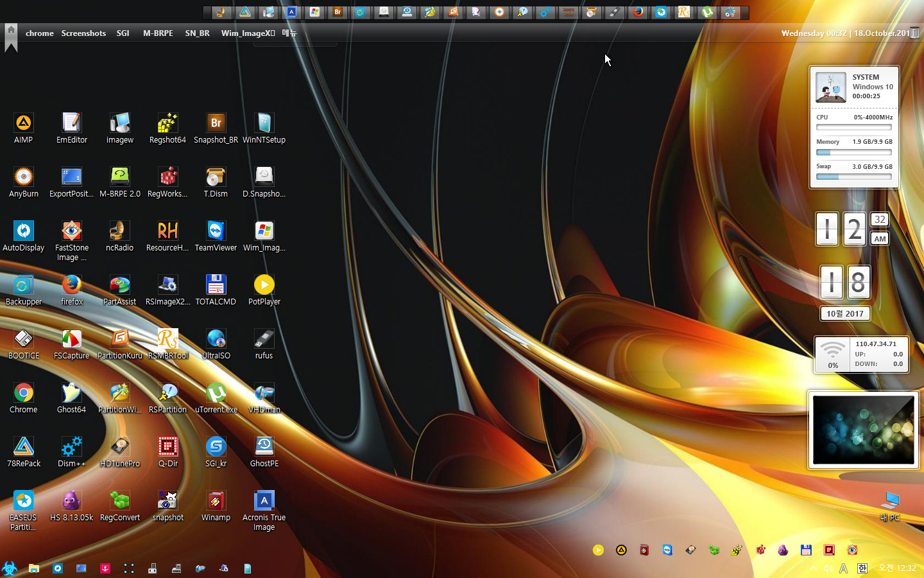Launch FastStone Image viewer icon
This screenshot has height=578, width=924.
(x=72, y=240)
